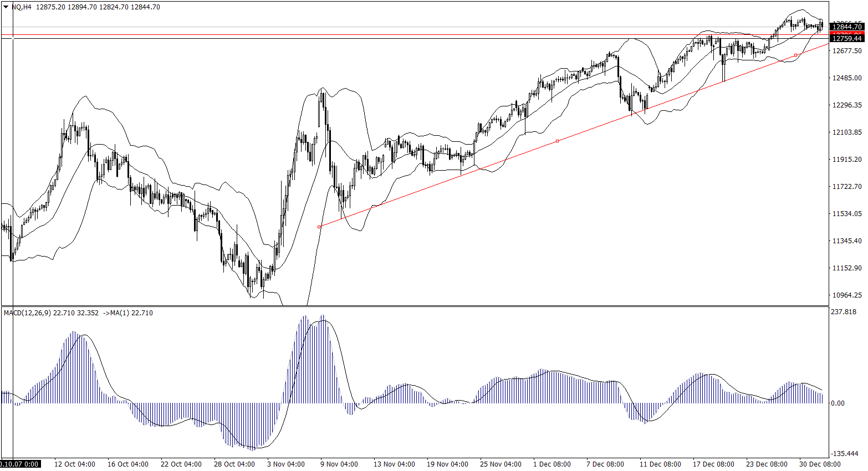Click the 3 Nov 04:00 time axis label

coord(286,464)
